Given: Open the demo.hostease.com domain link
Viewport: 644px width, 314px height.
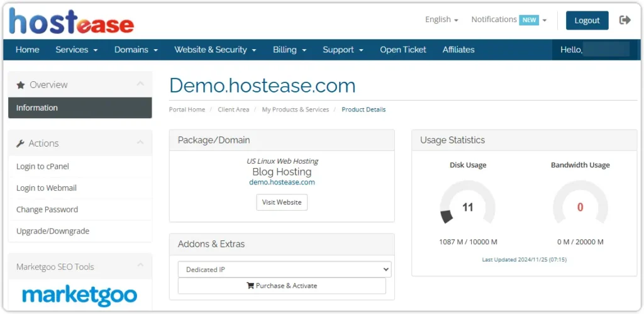Looking at the screenshot, I should pyautogui.click(x=282, y=182).
